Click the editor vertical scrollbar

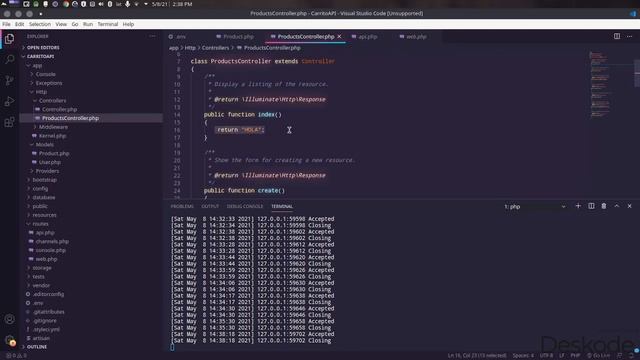[637, 73]
